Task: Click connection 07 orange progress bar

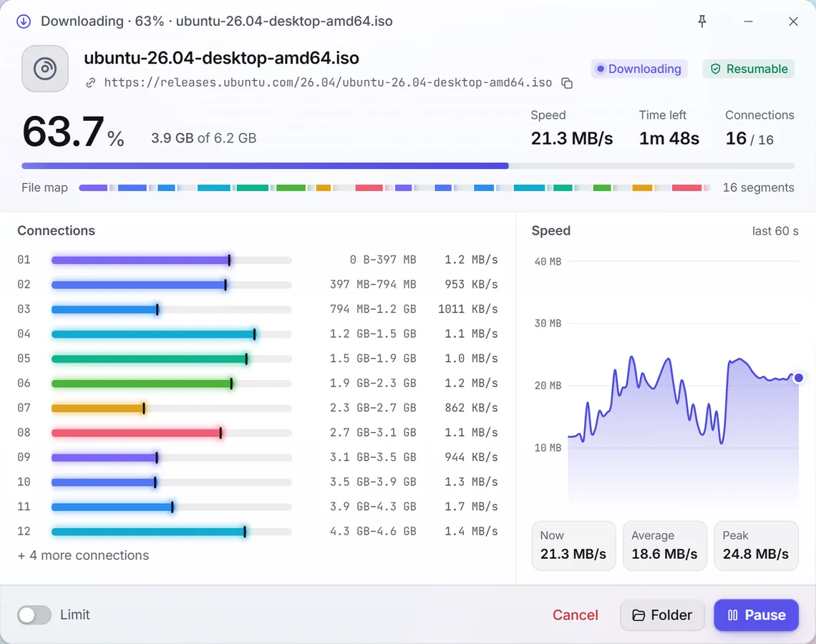Action: tap(172, 409)
